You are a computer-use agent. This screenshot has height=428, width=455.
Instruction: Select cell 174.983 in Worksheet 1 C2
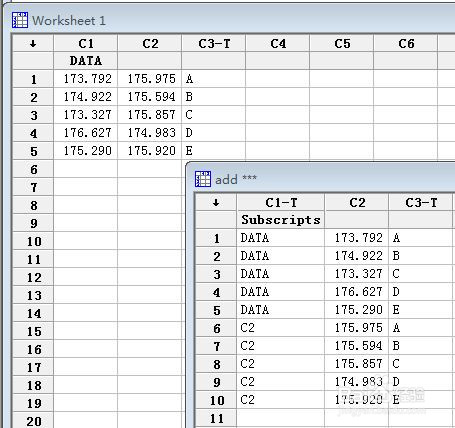(x=150, y=133)
